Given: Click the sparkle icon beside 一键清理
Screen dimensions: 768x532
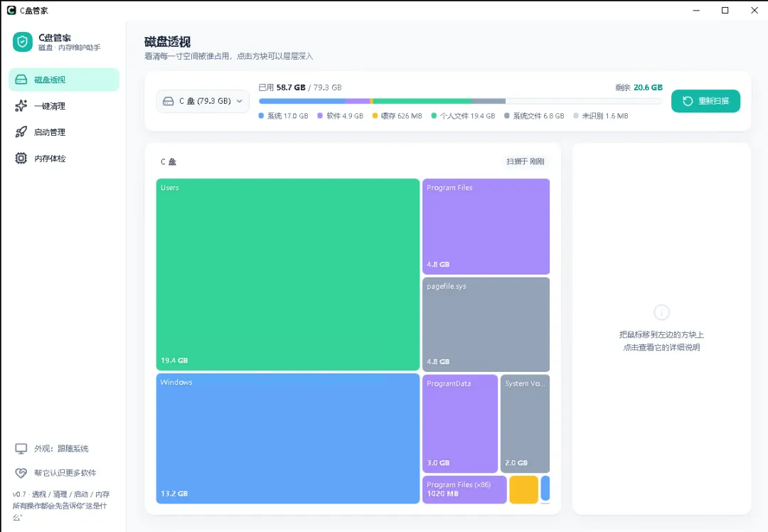Looking at the screenshot, I should pyautogui.click(x=21, y=106).
